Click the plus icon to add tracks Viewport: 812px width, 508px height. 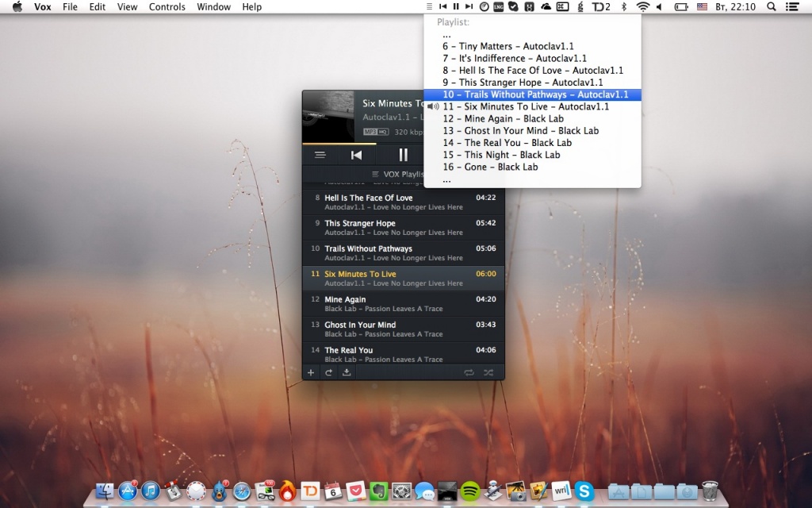[311, 372]
